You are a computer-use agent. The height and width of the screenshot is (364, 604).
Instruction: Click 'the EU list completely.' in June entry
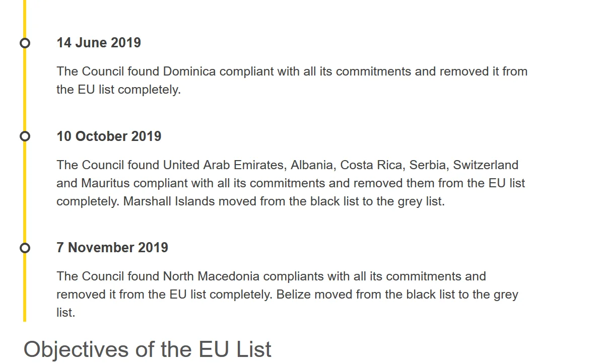tap(119, 90)
